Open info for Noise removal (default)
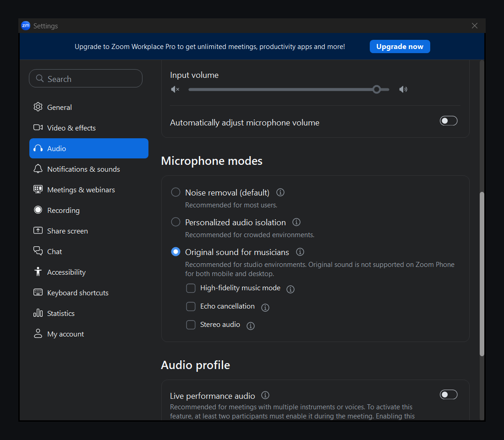Screen dimensions: 504x440 pos(280,192)
